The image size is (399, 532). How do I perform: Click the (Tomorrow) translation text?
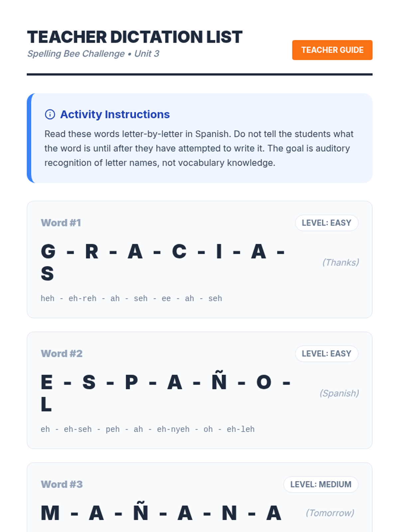pos(330,513)
